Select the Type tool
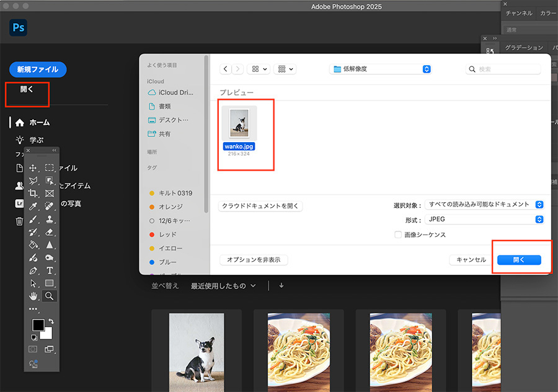 pyautogui.click(x=50, y=270)
